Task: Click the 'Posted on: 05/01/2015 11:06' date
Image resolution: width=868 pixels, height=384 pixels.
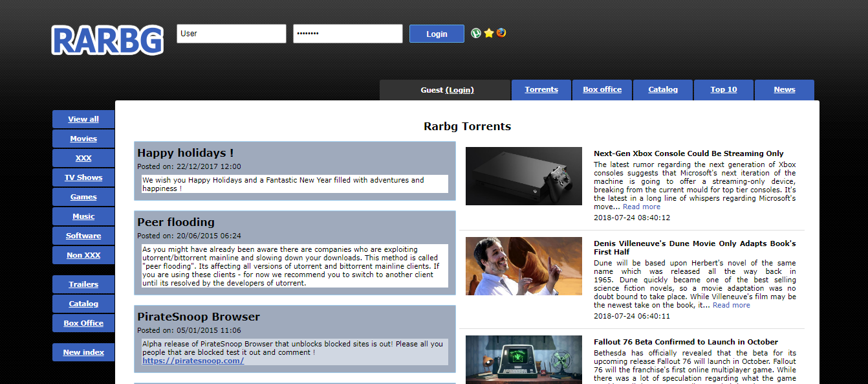Action: (189, 330)
